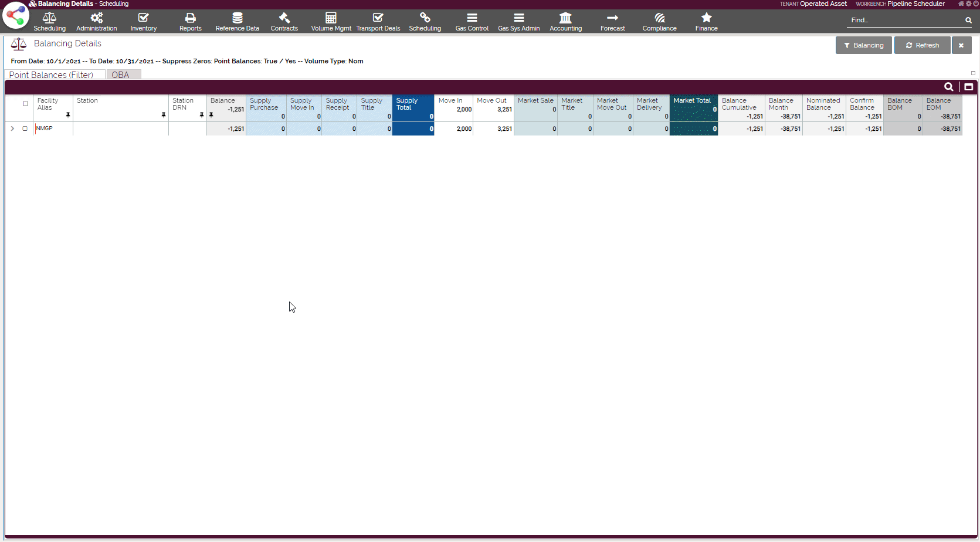Open the Gas Sys Admin menu

pos(519,22)
